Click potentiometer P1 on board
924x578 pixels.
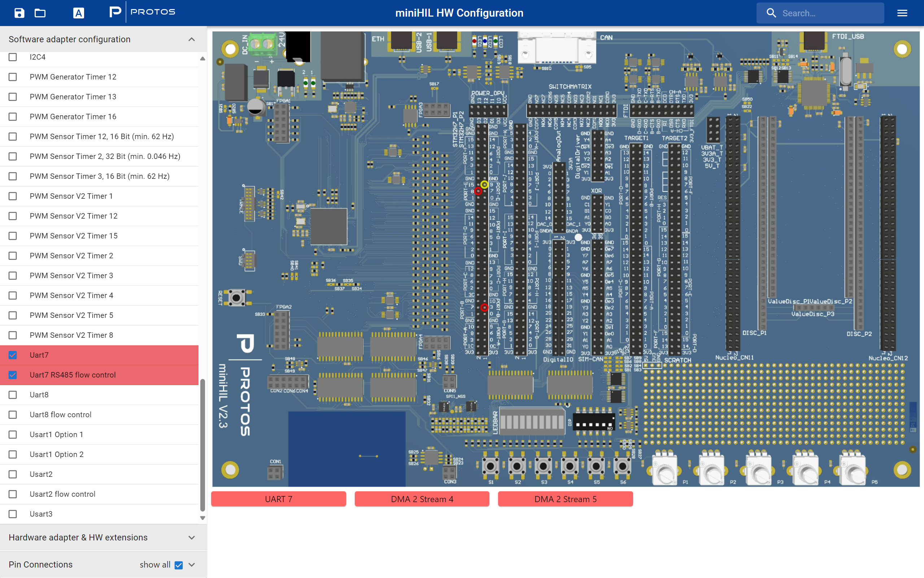pyautogui.click(x=665, y=469)
